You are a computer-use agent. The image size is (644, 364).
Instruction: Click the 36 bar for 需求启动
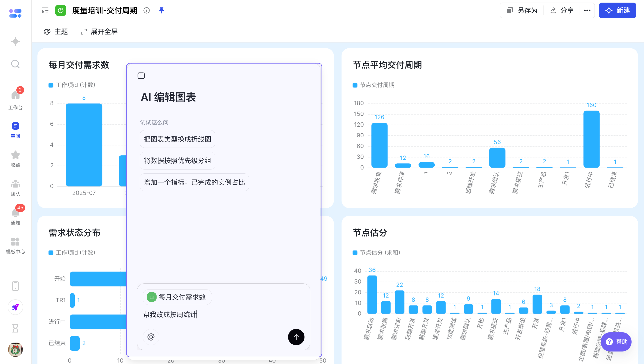click(x=372, y=294)
